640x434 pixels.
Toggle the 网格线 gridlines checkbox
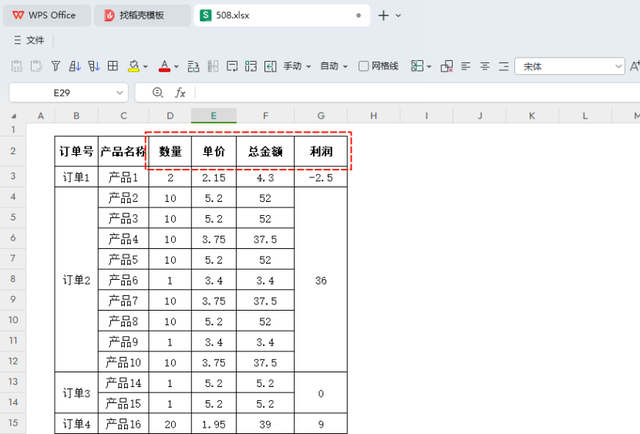pos(363,66)
